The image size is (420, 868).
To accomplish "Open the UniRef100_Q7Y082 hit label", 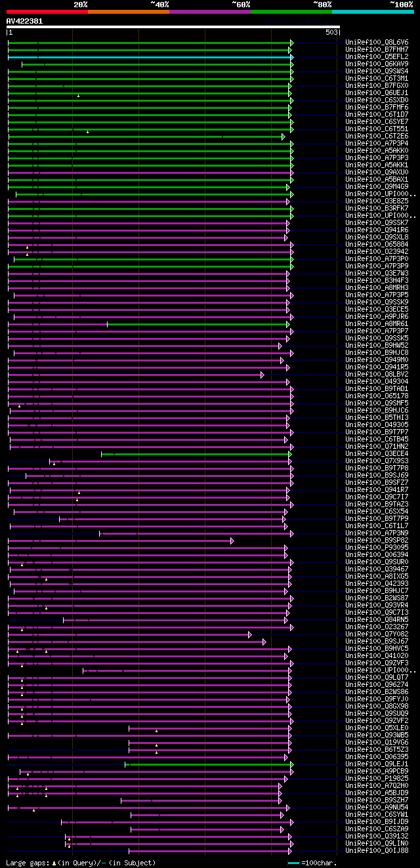I will click(x=377, y=634).
